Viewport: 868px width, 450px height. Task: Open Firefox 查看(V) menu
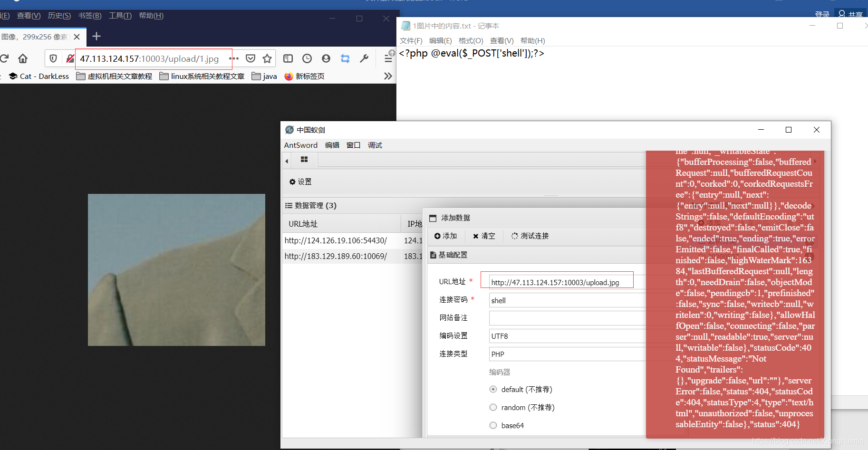coord(29,16)
